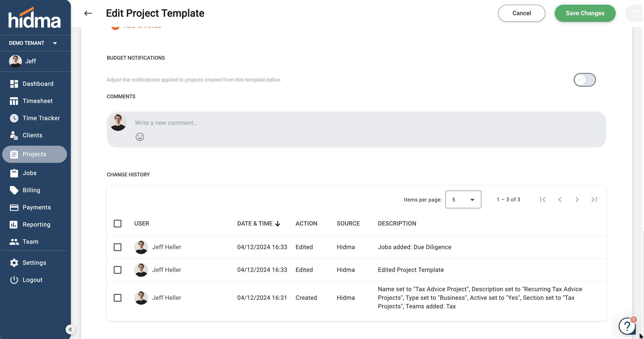The height and width of the screenshot is (339, 644).
Task: Go to next change history page
Action: [577, 200]
